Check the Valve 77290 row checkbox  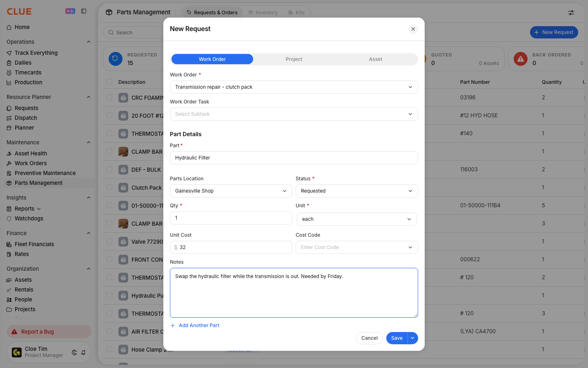(x=109, y=241)
